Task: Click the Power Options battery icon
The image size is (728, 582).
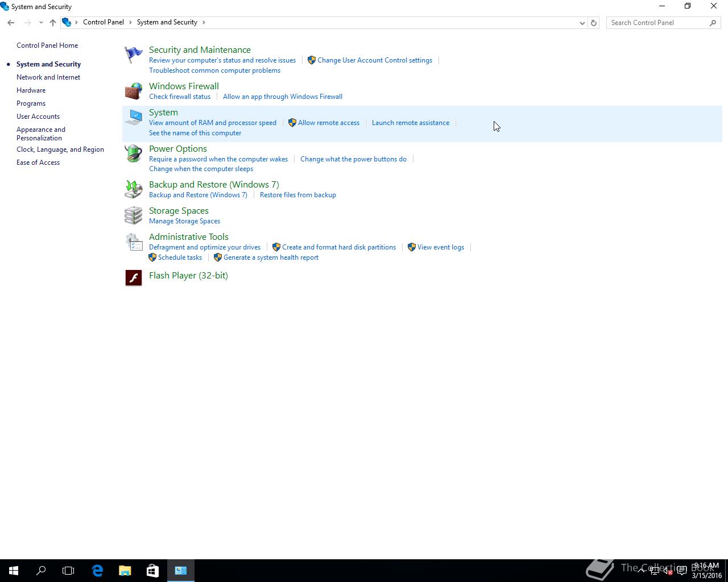Action: 134,153
